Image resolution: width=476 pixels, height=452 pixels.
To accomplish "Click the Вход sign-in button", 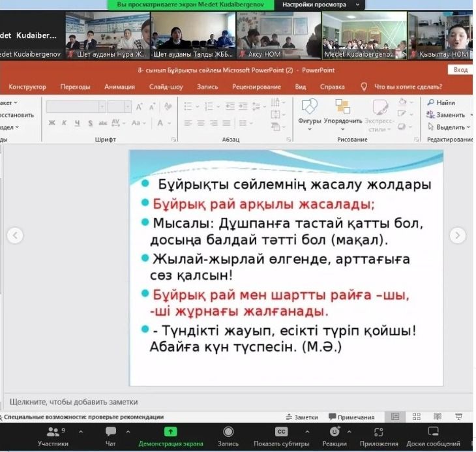I will pos(460,70).
